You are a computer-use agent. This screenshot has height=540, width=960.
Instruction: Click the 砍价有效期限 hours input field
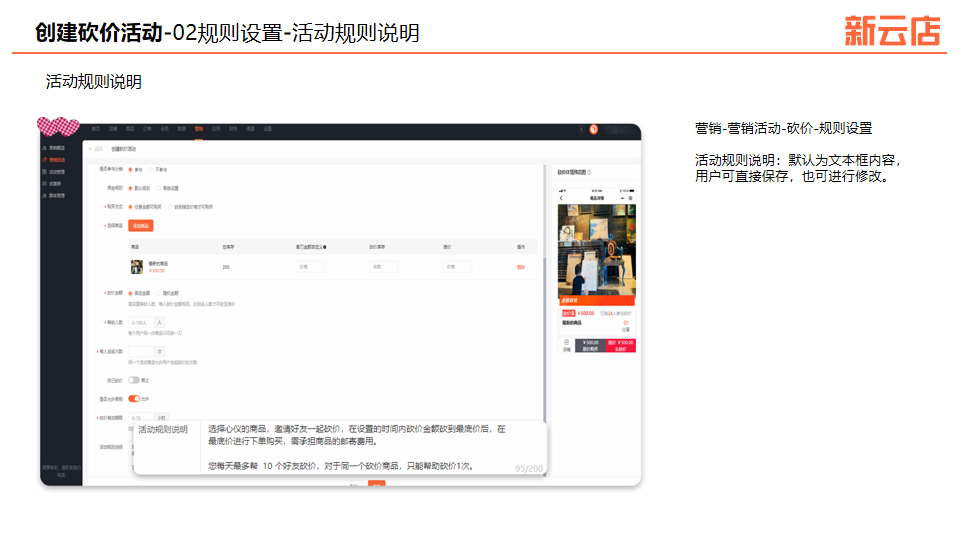tap(141, 418)
